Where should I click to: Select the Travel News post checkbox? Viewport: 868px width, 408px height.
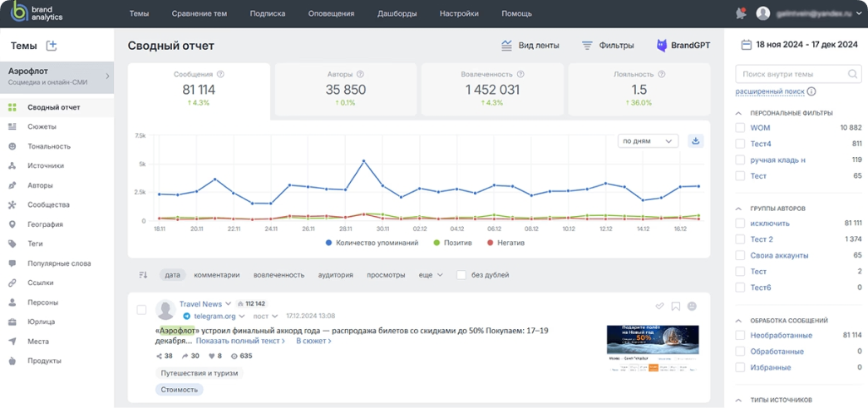(x=141, y=309)
